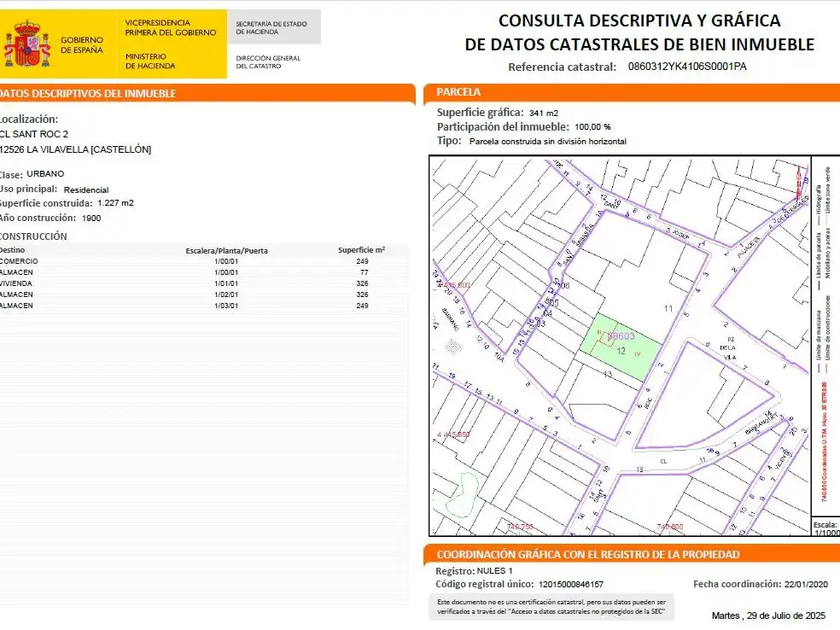Click 'DIRECCIÓN GENERAL DEL CATASTRO' text
Viewport: 840px width, 630px height.
(268, 62)
